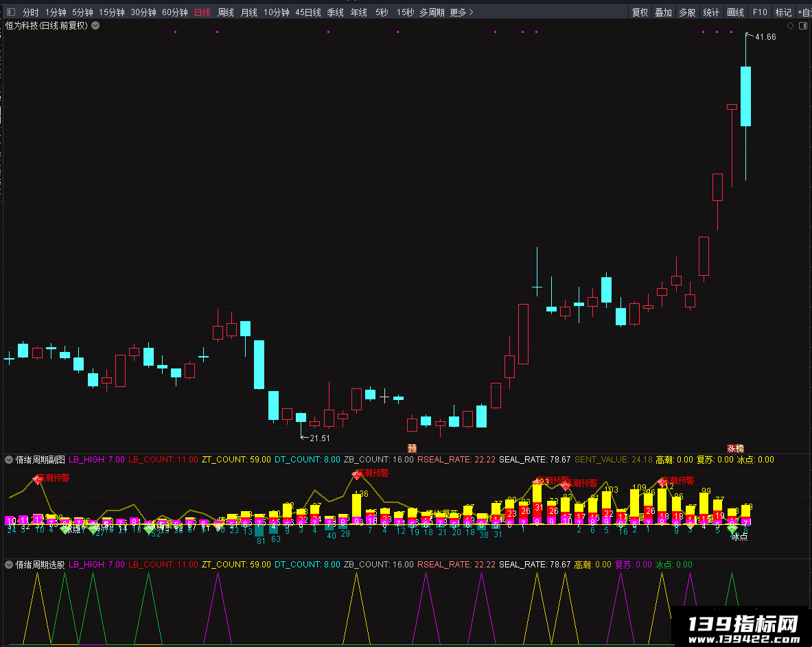Click the first 高潮预警 diamond icon
The width and height of the screenshot is (812, 647).
click(x=38, y=480)
